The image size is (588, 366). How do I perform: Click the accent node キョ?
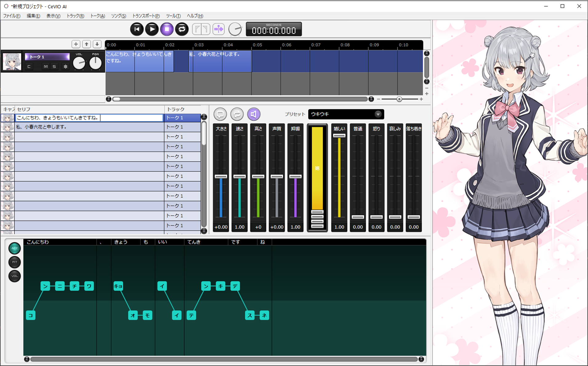[x=118, y=286]
